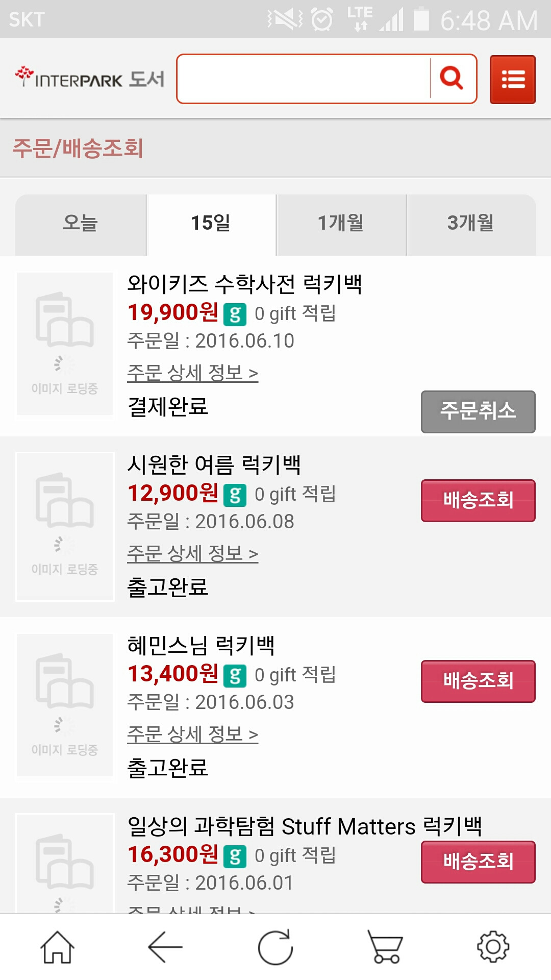Image resolution: width=551 pixels, height=980 pixels.
Task: Tap the back arrow icon
Action: 165,947
